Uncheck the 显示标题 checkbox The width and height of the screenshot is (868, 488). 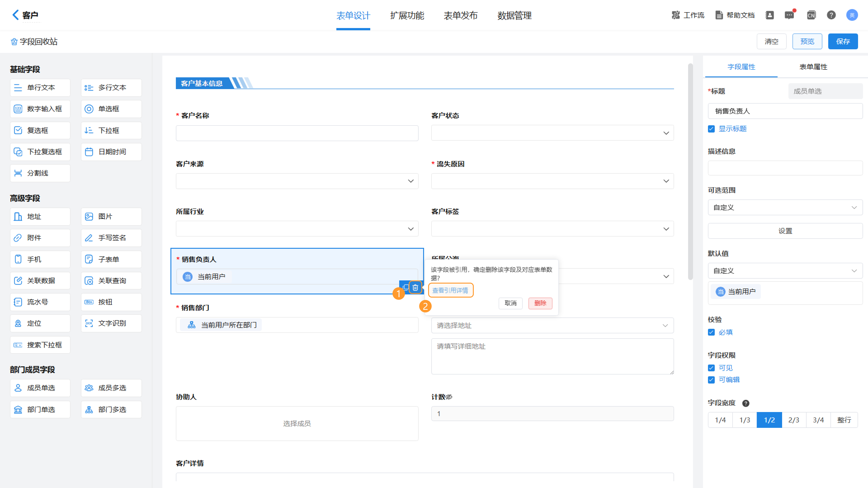click(711, 129)
